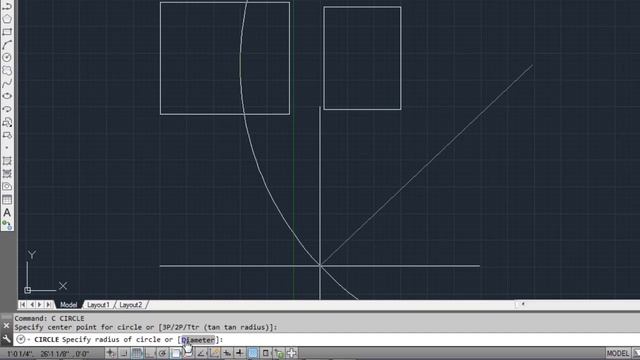The height and width of the screenshot is (360, 640).
Task: Select the Gradient tool
Action: click(7, 173)
